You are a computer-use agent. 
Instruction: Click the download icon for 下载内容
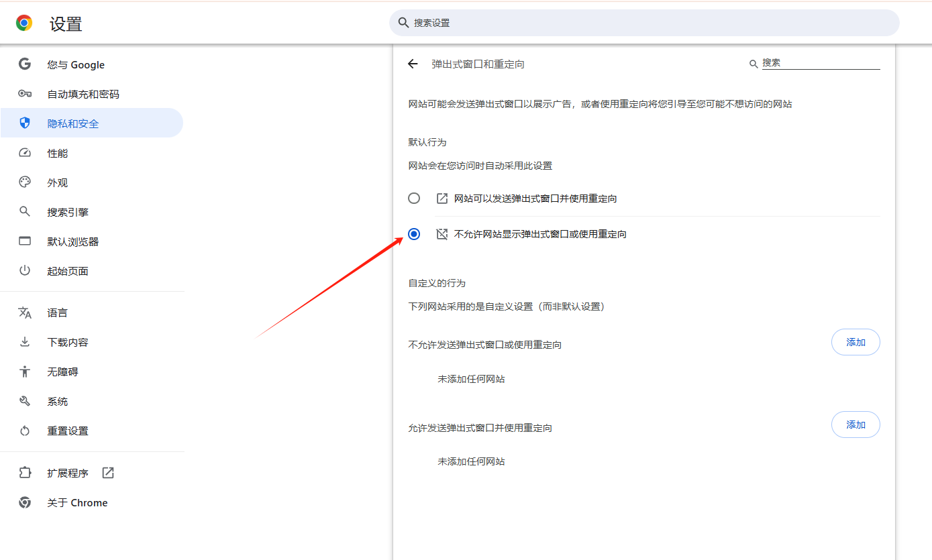click(25, 342)
